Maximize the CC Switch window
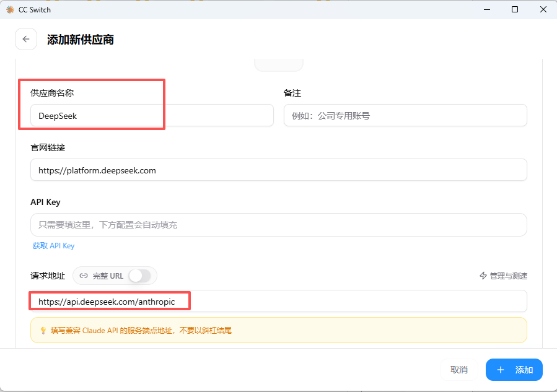The height and width of the screenshot is (392, 557). (515, 9)
